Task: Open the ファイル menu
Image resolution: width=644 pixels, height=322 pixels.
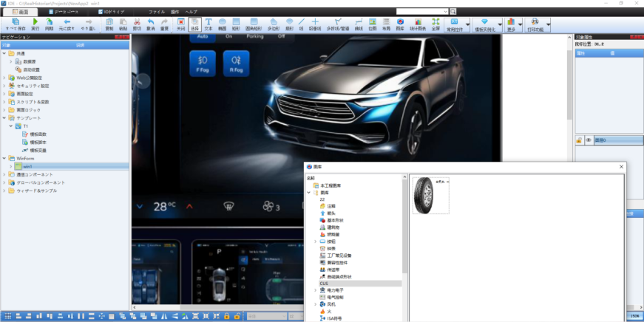Action: [157, 13]
